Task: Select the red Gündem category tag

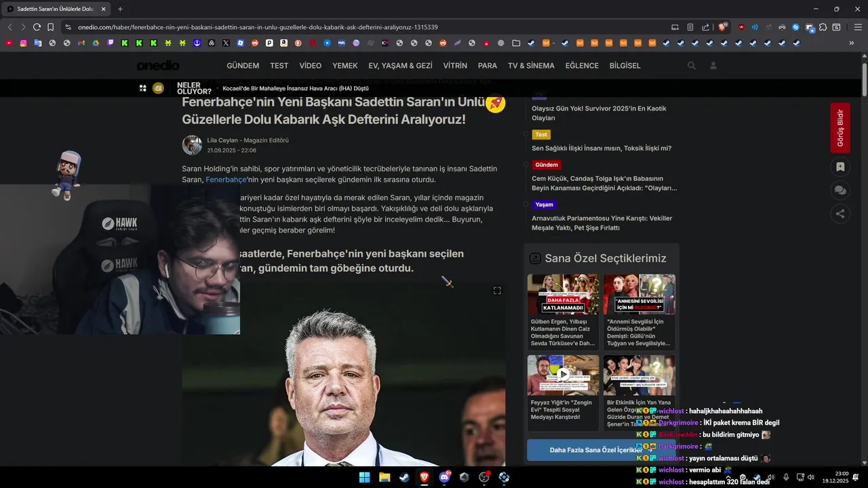Action: 547,165
